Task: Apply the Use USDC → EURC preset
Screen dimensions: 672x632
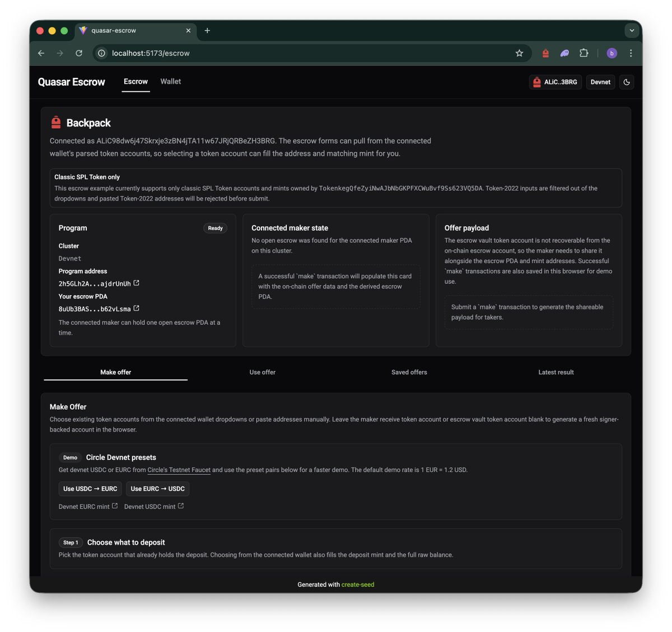Action: click(x=90, y=489)
